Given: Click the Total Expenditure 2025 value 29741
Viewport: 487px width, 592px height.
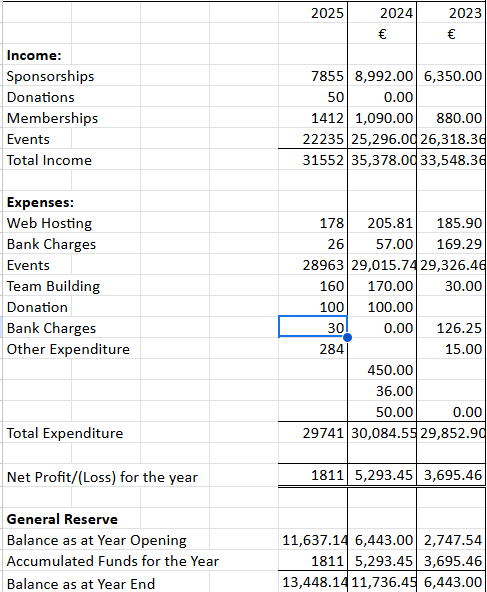Looking at the screenshot, I should tap(313, 433).
